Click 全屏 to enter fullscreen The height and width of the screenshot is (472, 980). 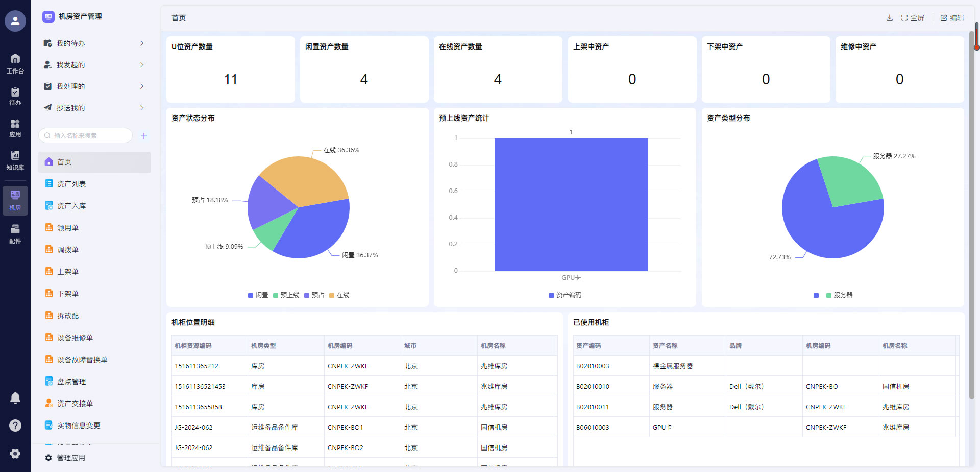(913, 17)
